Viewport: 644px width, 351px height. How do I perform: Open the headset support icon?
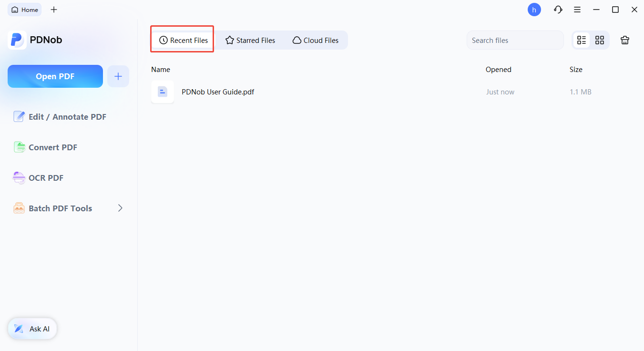pyautogui.click(x=558, y=10)
